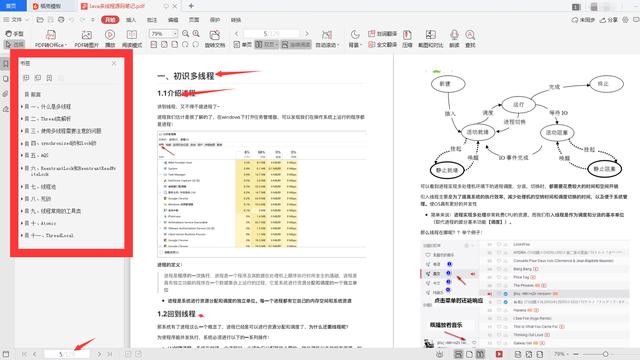The height and width of the screenshot is (360, 640).
Task: Jump to first page in status bar
Action: 24,354
